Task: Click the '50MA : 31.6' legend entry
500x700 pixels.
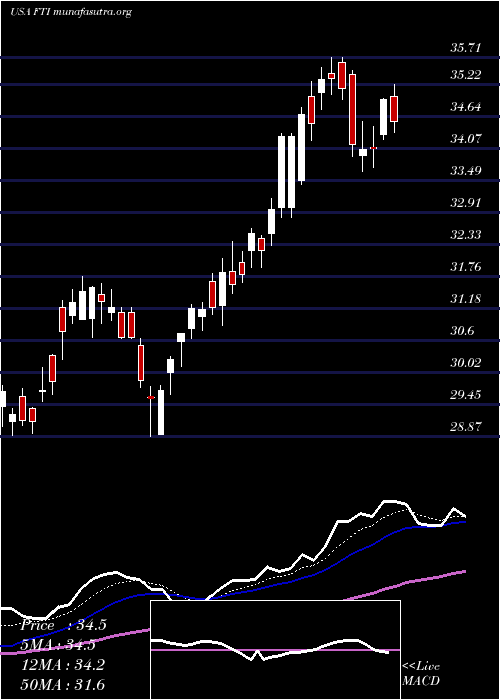Action: [x=63, y=684]
